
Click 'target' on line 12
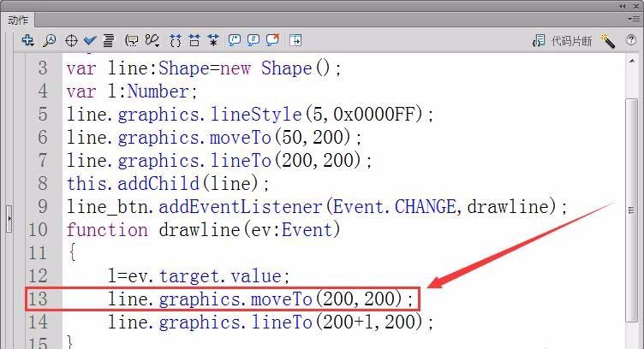click(x=189, y=276)
